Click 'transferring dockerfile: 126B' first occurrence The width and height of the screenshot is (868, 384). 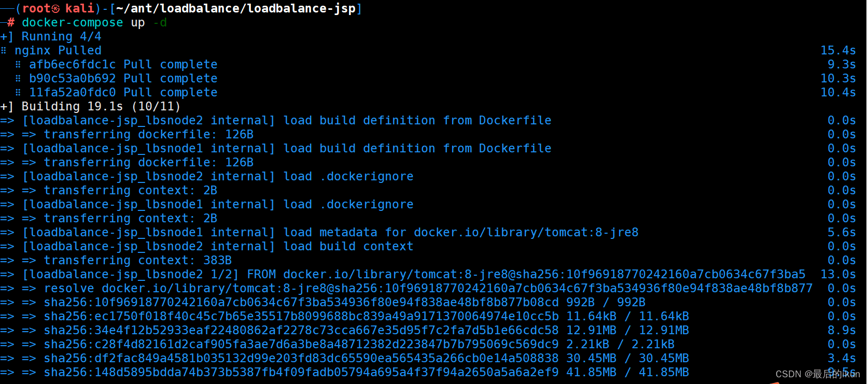click(149, 134)
